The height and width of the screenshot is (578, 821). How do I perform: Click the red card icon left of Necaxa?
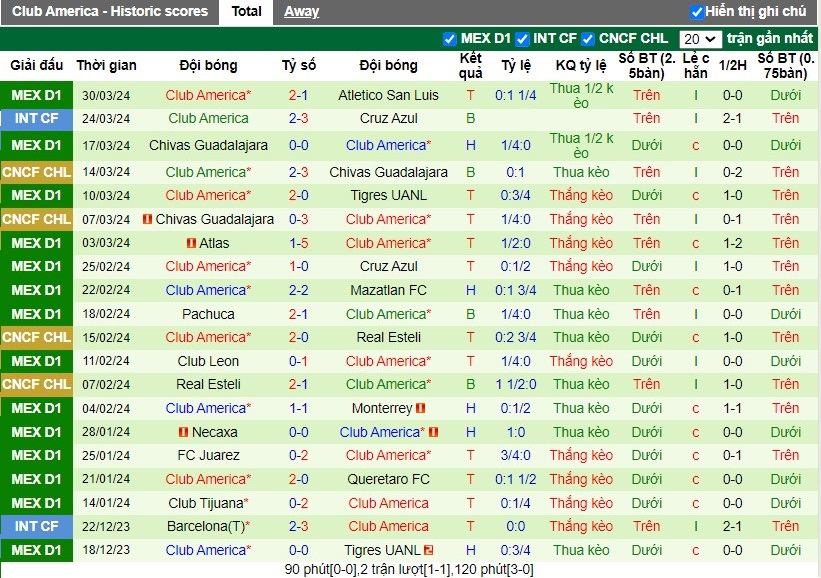pyautogui.click(x=183, y=432)
